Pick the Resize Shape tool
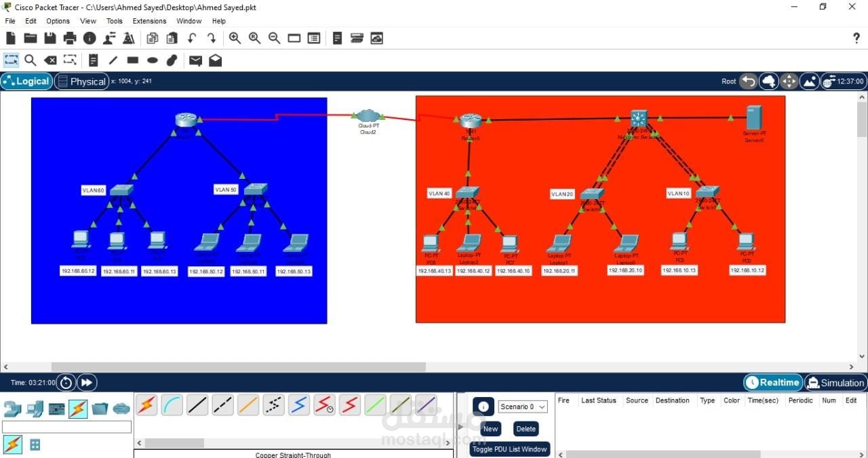The width and height of the screenshot is (868, 458). pos(70,60)
